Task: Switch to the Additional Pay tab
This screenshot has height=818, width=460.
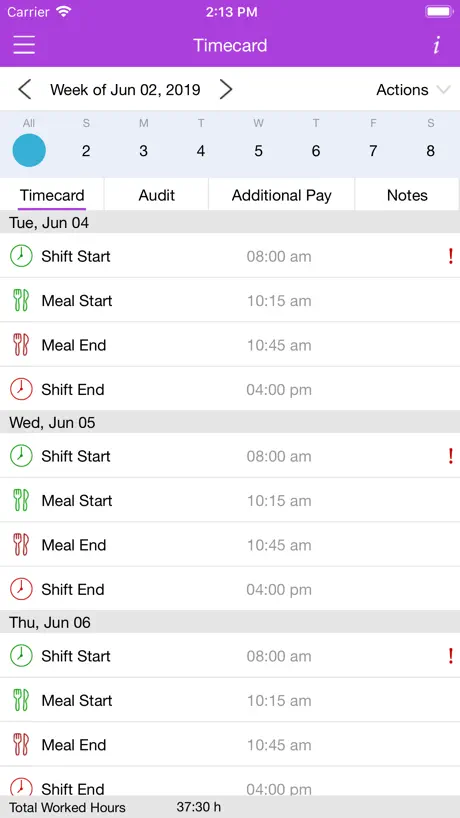Action: (x=282, y=195)
